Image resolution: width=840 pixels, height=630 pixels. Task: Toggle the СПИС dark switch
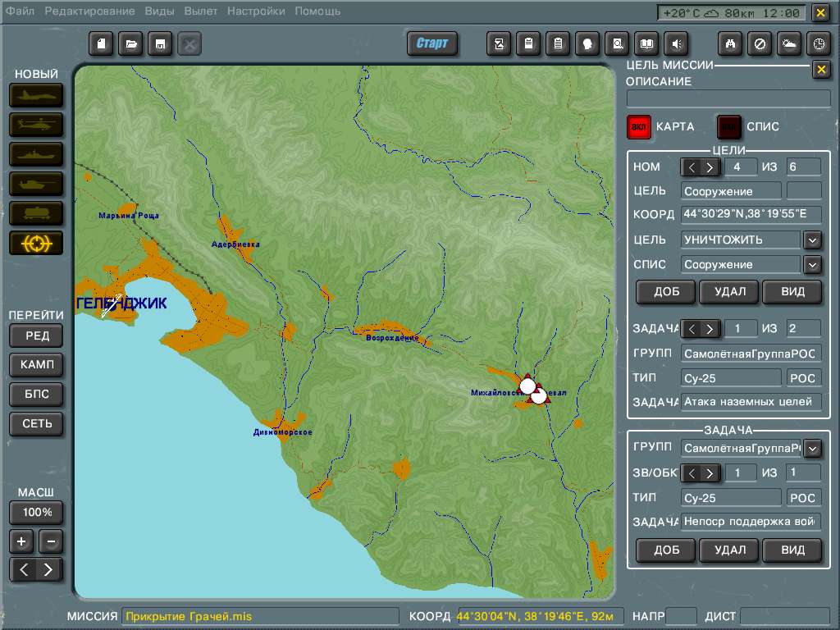pyautogui.click(x=728, y=127)
